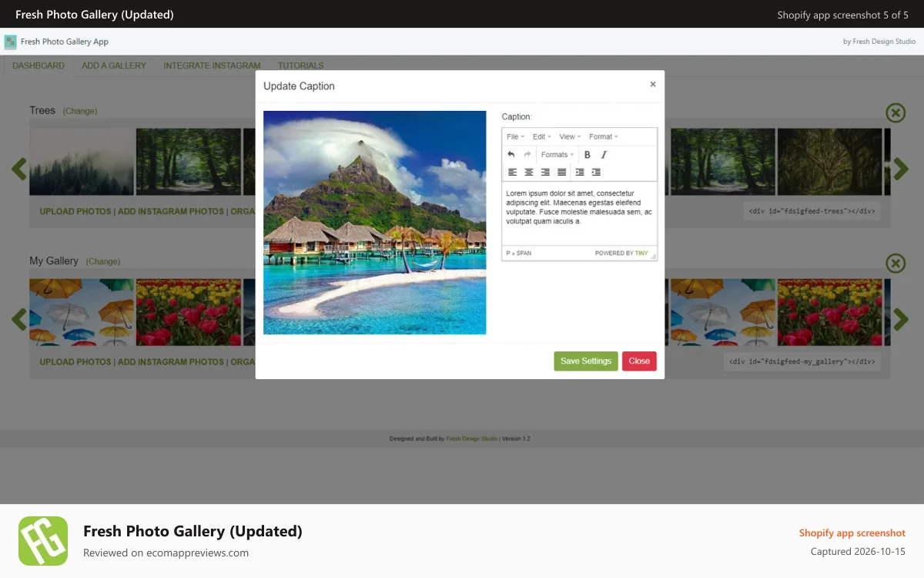This screenshot has height=578, width=924.
Task: Click Change next to Trees
Action: coord(80,111)
